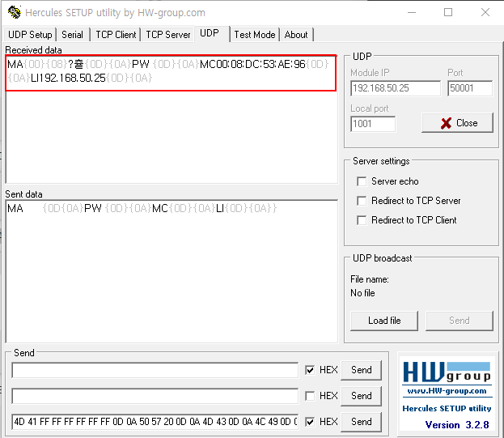Send the first line's data

362,370
